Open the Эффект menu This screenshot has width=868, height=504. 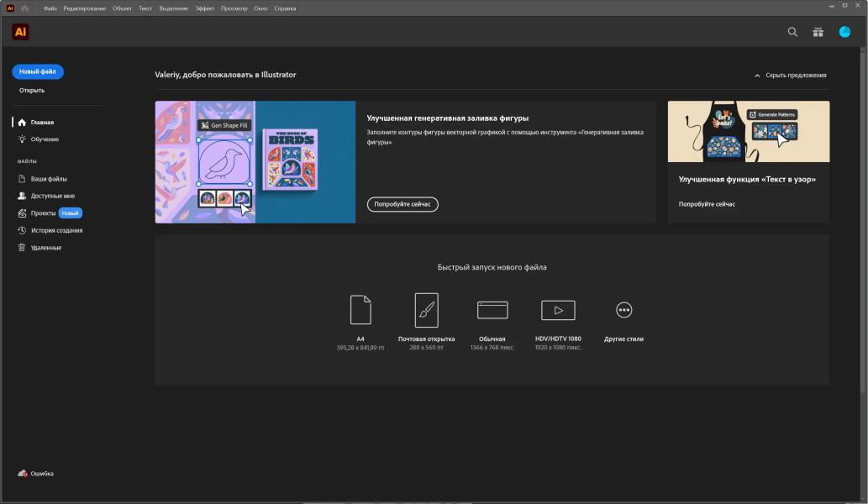[x=204, y=8]
